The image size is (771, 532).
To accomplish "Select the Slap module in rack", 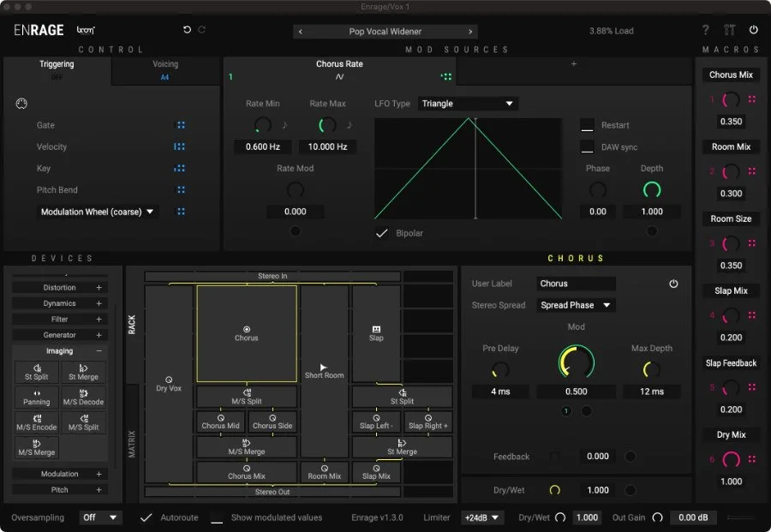I will point(376,333).
